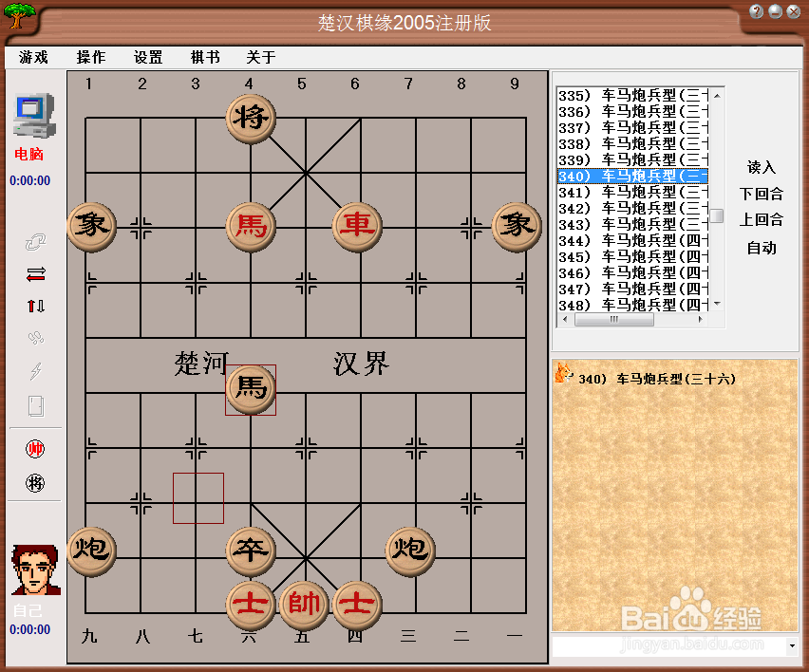Open the 操作 menu
The image size is (809, 672).
click(91, 57)
